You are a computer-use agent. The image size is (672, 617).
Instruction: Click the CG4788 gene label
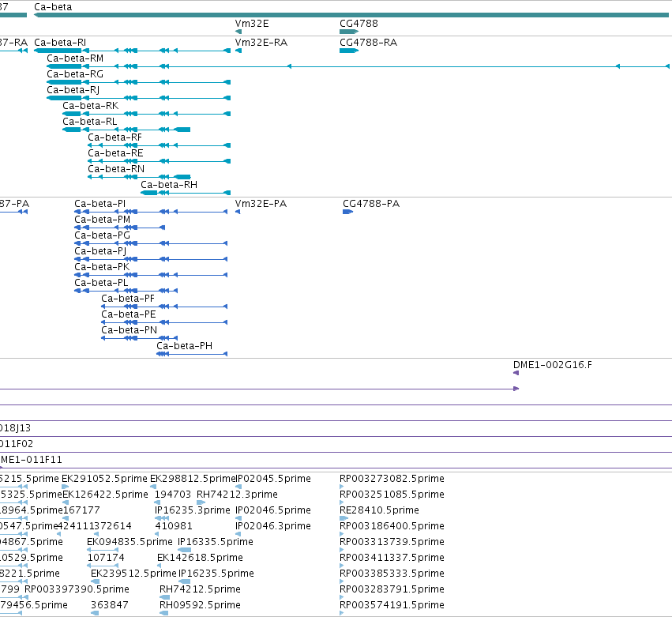coord(359,24)
